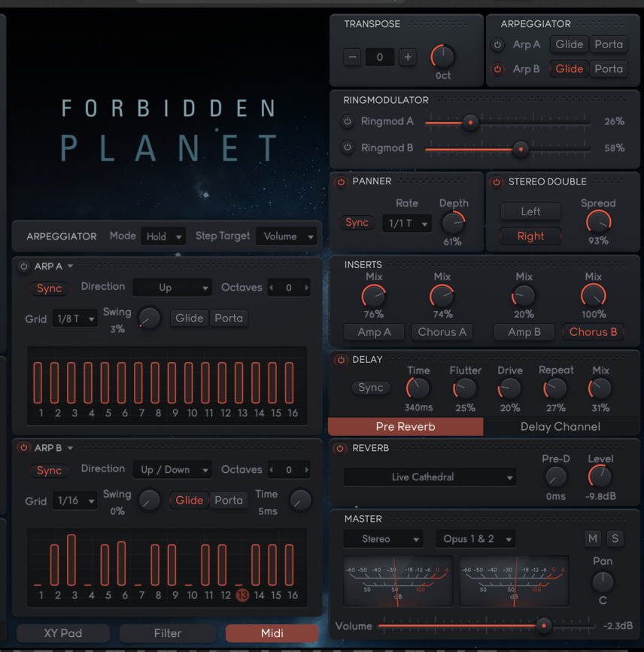Click step 13 in ARP B sequencer
Viewport: 644px width, 652px height.
[x=241, y=596]
